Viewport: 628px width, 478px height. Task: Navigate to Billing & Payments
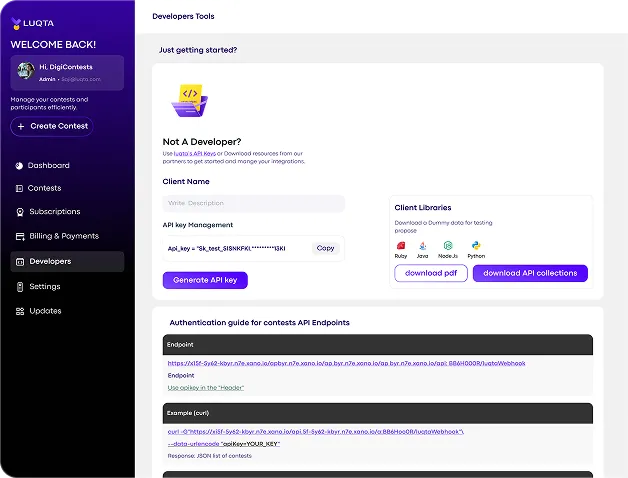point(63,236)
